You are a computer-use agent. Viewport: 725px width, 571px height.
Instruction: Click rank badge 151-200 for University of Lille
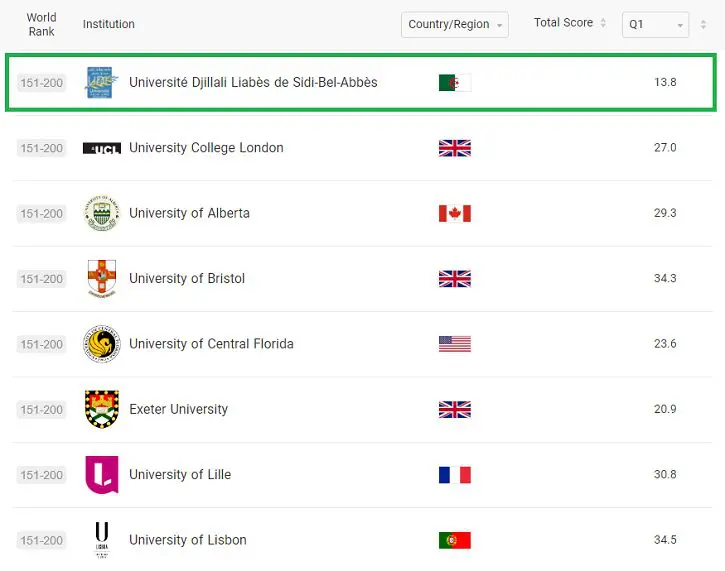click(x=42, y=475)
